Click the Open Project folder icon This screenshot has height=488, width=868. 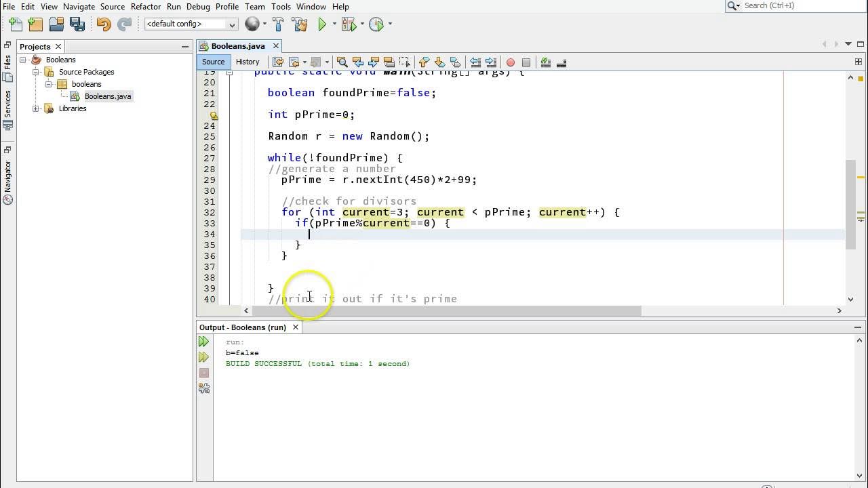tap(56, 24)
